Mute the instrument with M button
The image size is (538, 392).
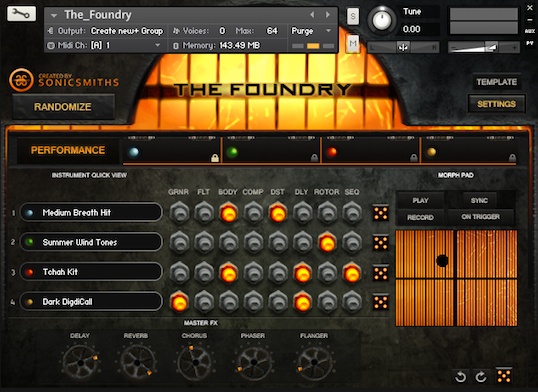[353, 43]
